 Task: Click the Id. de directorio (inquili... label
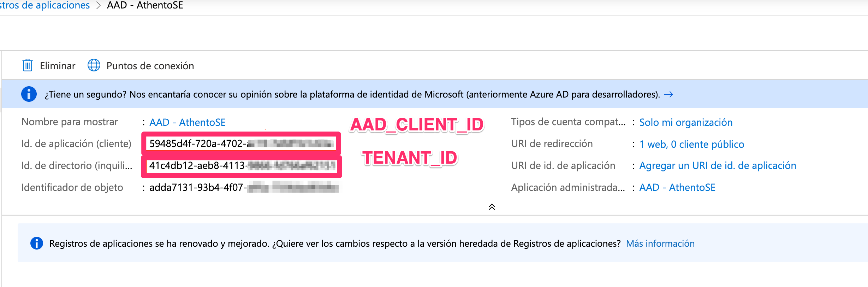tap(77, 166)
